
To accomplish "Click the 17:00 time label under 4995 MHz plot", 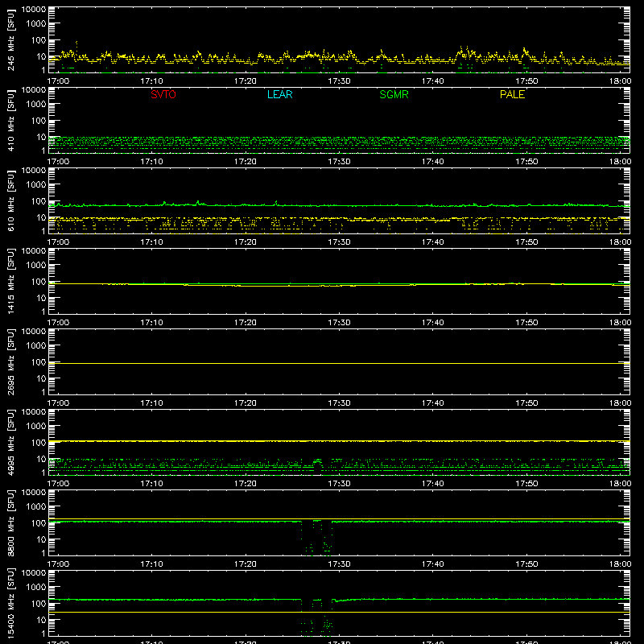I will (x=58, y=484).
